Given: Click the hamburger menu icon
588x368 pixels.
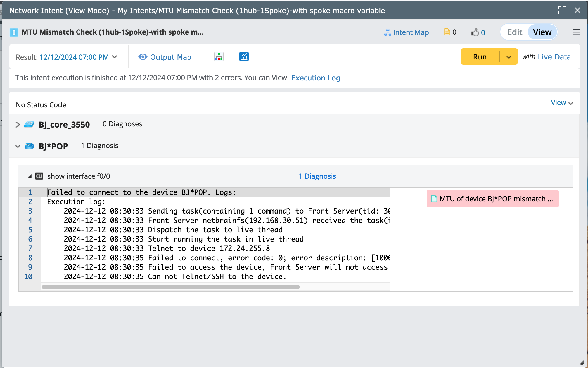Looking at the screenshot, I should coord(576,32).
